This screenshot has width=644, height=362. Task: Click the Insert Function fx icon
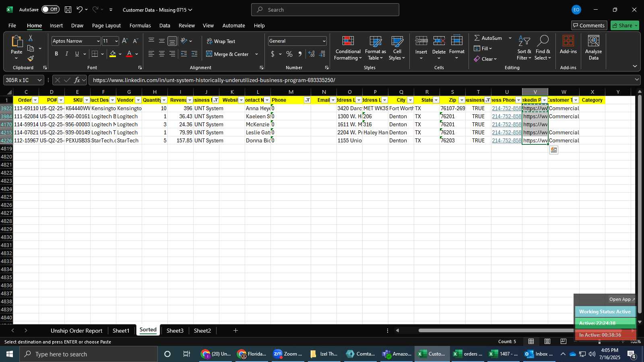(77, 80)
